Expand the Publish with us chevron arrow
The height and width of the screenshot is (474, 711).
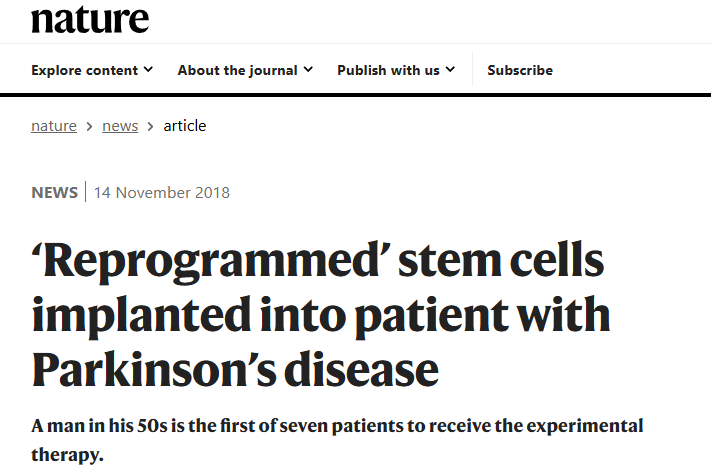450,70
